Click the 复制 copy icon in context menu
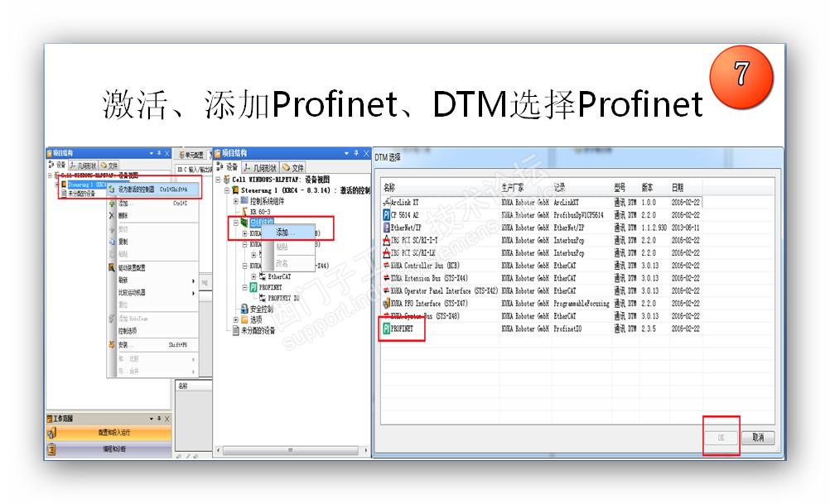 coord(112,242)
